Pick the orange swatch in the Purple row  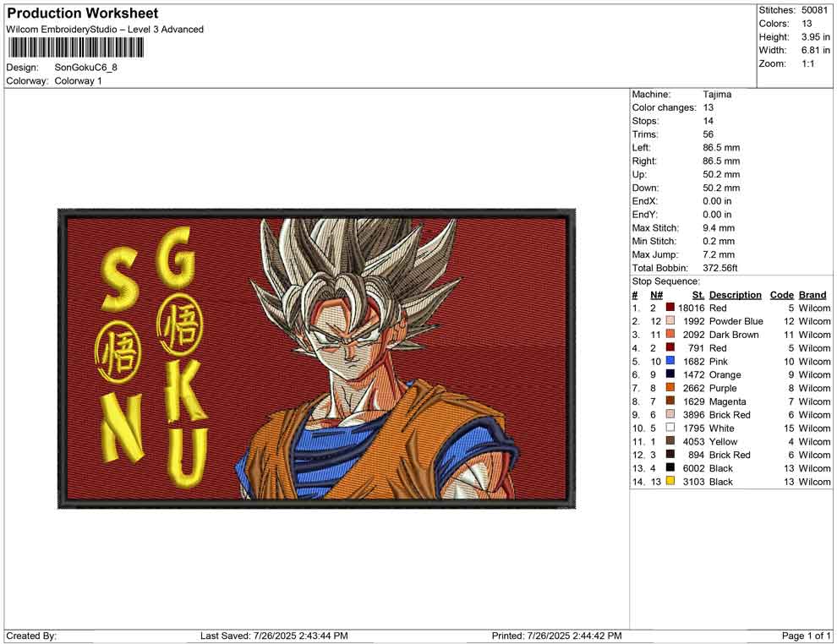point(670,387)
